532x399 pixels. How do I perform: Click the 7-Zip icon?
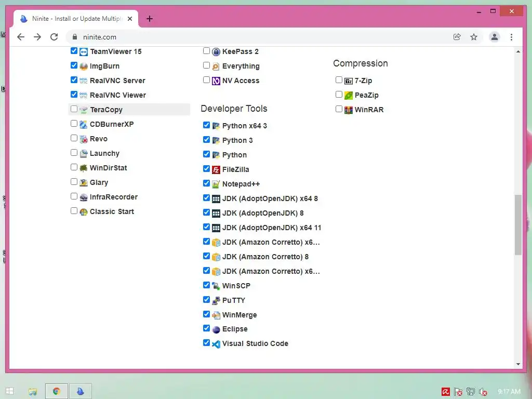[349, 81]
